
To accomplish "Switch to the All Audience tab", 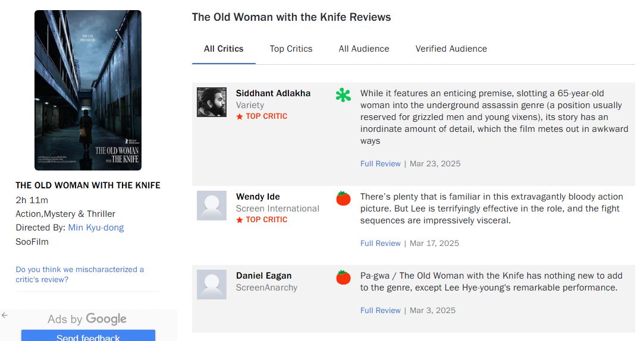I will (x=364, y=49).
